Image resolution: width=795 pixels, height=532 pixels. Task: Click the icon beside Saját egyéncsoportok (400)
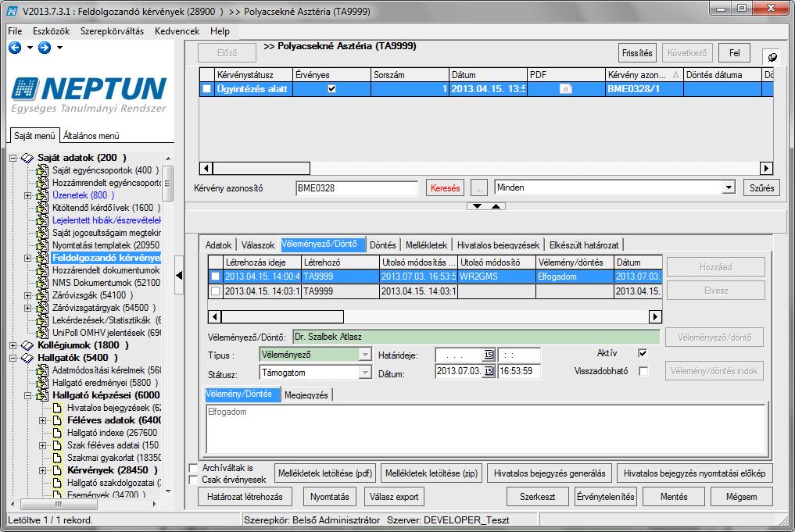42,170
